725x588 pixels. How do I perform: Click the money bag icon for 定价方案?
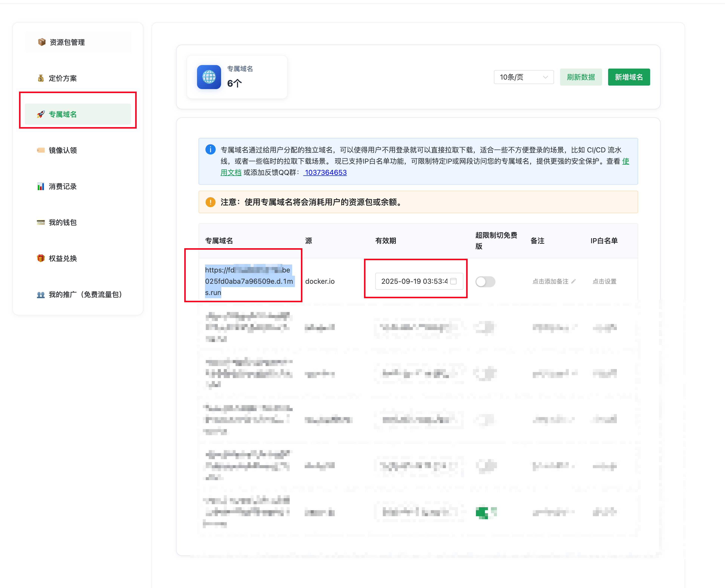point(41,78)
